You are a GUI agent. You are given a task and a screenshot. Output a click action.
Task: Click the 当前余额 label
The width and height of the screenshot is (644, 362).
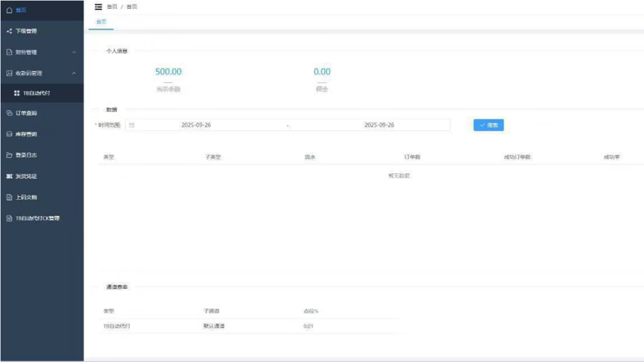coord(168,89)
